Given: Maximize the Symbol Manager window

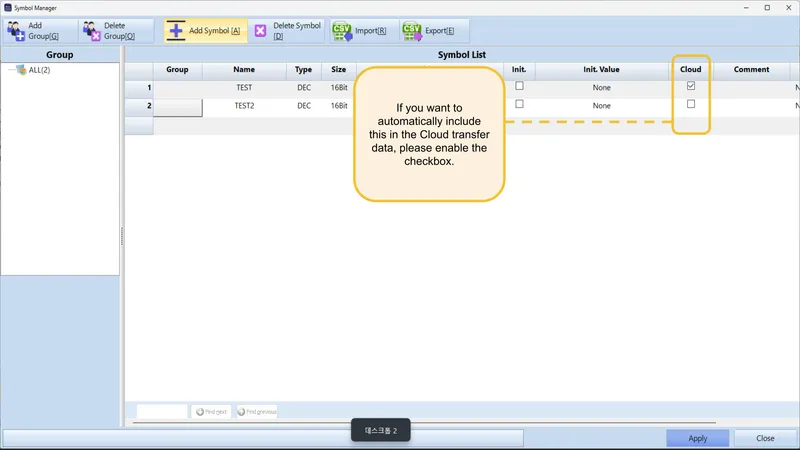Looking at the screenshot, I should click(x=767, y=8).
